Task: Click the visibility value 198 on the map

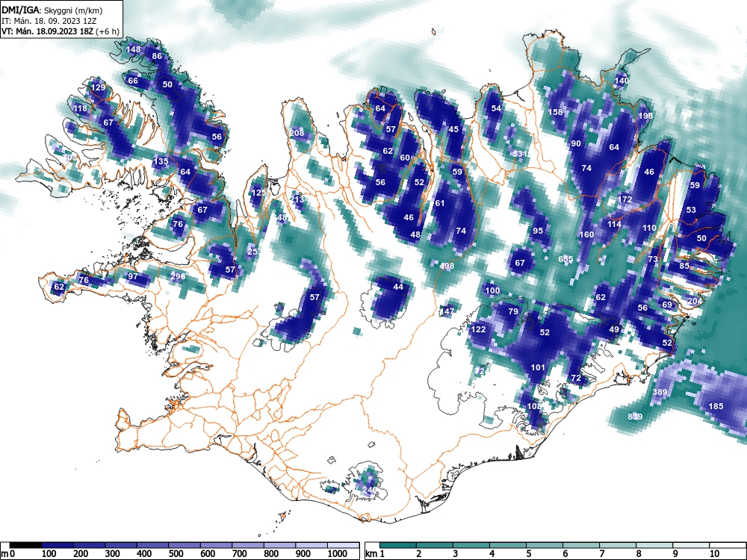Action: pos(645,116)
